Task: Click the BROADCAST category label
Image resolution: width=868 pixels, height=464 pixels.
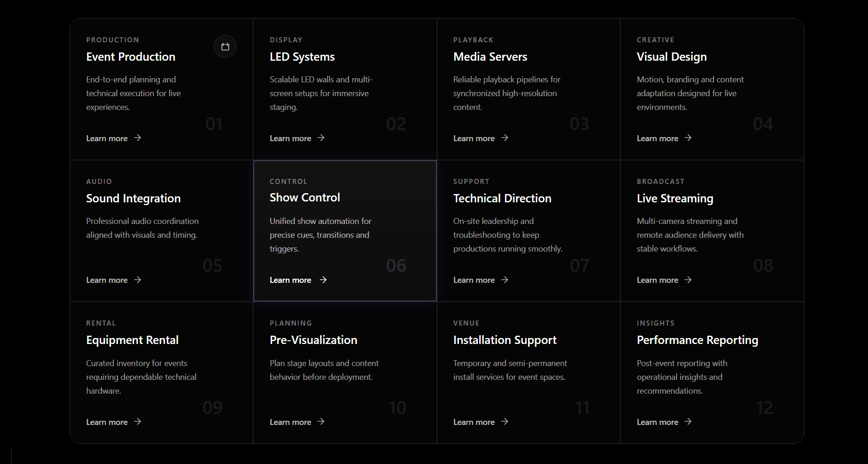Action: tap(661, 182)
